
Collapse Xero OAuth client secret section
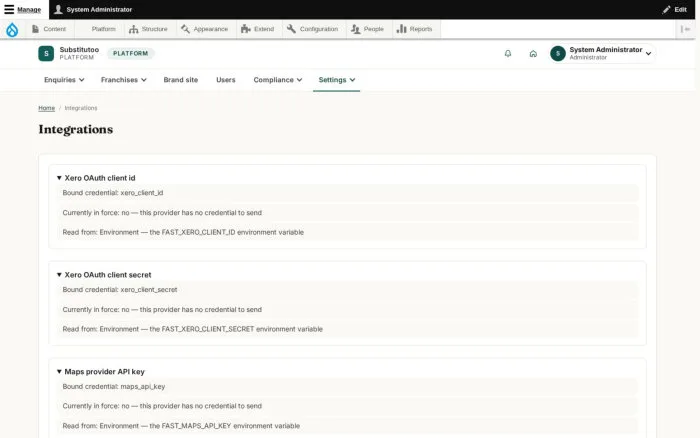(104, 275)
